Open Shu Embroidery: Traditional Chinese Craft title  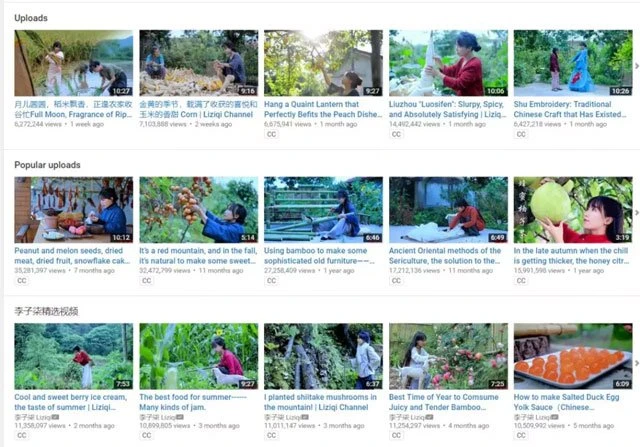click(570, 109)
